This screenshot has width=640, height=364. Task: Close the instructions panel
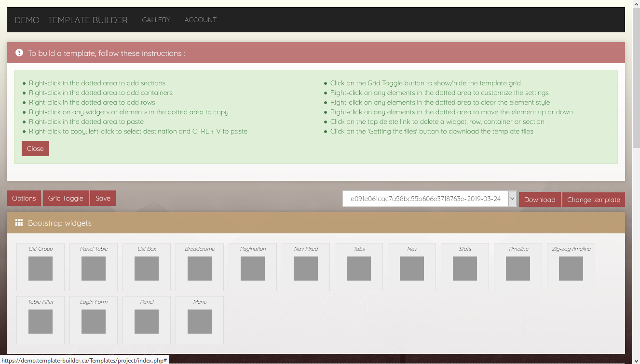[x=35, y=148]
